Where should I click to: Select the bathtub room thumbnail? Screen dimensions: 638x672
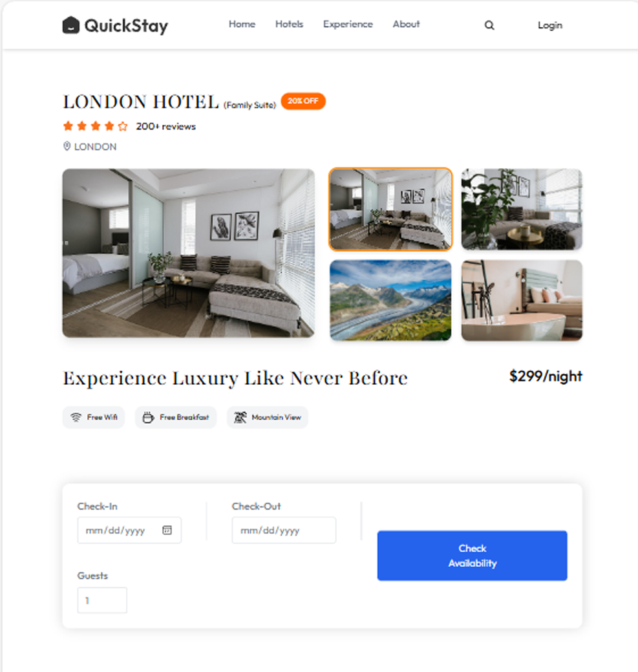[522, 301]
